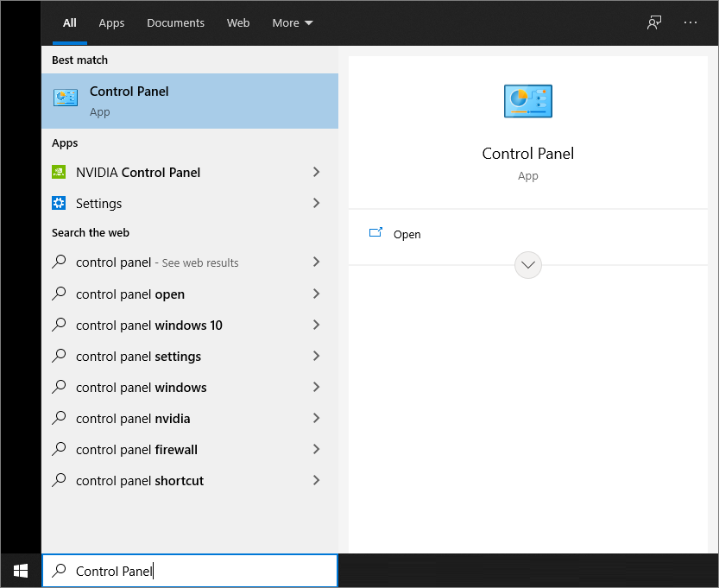Expand arrow for 'control panel settings'
Viewport: 719px width, 588px height.
pos(316,356)
